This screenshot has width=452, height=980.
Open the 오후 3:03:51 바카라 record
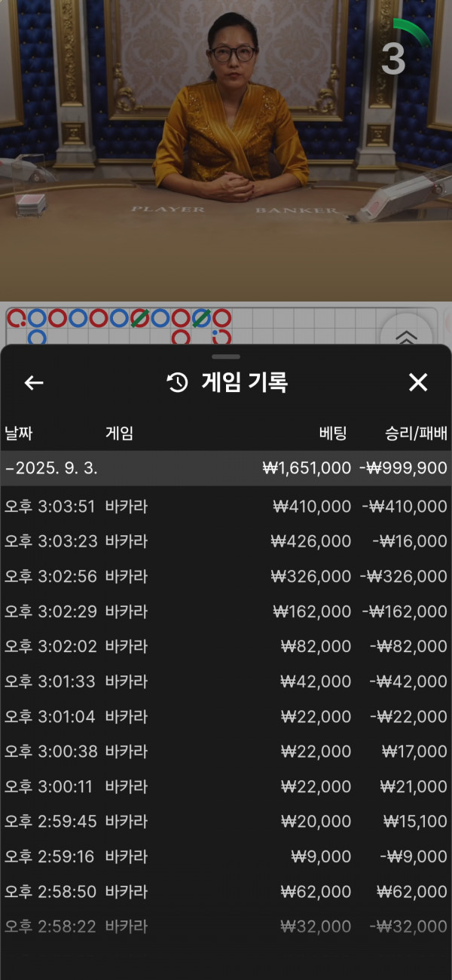click(226, 507)
